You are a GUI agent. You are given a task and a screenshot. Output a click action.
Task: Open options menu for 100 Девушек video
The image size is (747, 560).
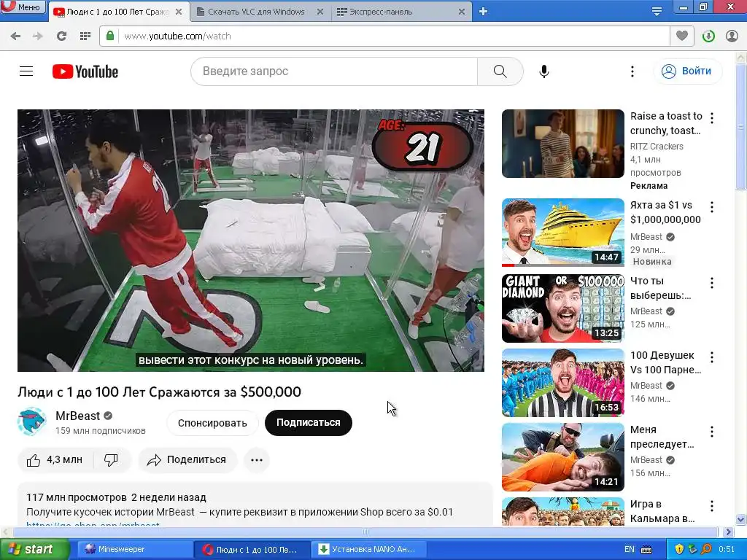(712, 357)
